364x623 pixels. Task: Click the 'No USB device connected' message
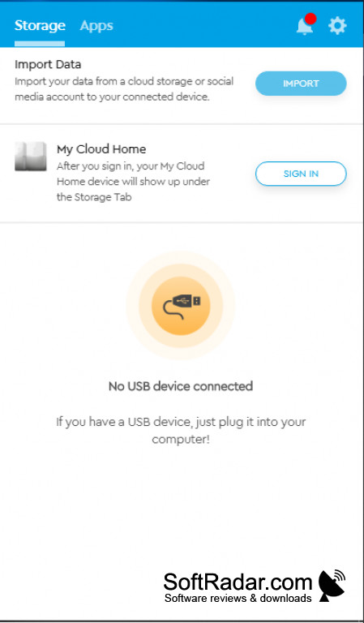181,386
